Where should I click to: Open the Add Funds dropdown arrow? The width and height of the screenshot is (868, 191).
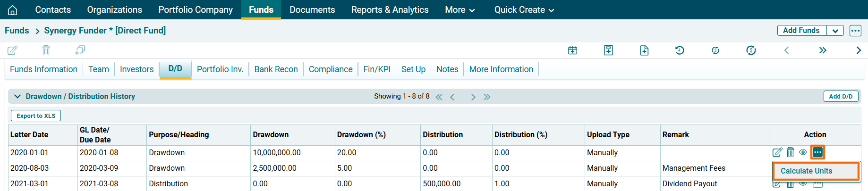835,31
